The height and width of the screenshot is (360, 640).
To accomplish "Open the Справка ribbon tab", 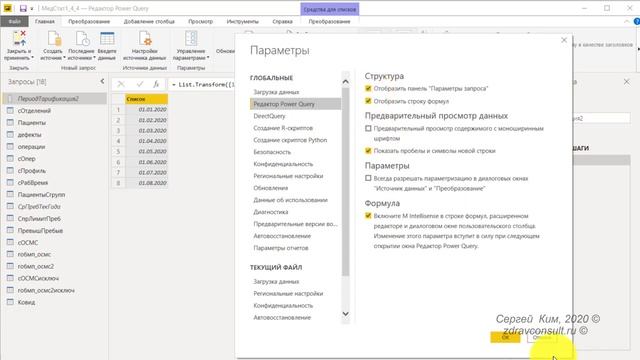I will [x=282, y=22].
